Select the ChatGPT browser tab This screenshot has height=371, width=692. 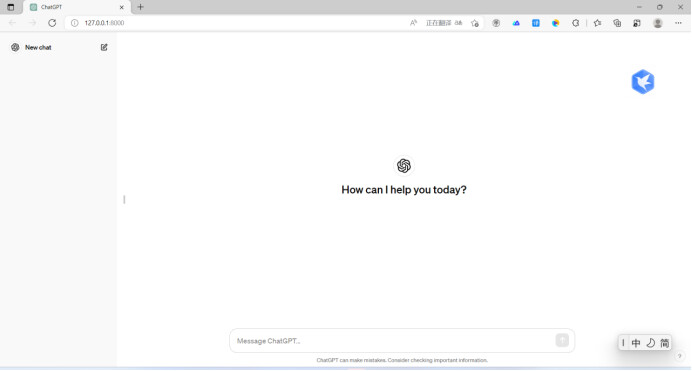(x=76, y=7)
